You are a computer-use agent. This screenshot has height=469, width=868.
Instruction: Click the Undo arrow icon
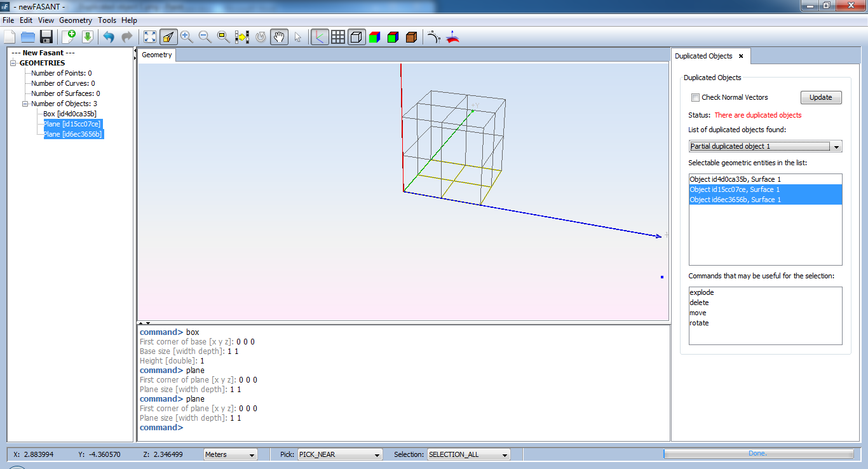[109, 37]
